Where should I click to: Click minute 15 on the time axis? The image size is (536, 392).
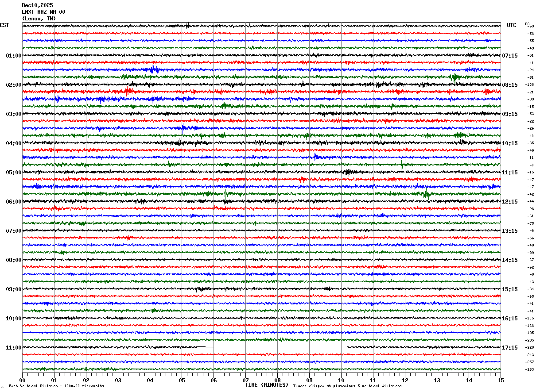click(x=501, y=380)
